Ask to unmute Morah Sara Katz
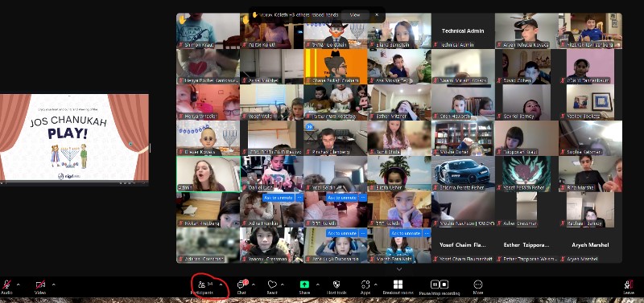This screenshot has height=303, width=644. [407, 233]
